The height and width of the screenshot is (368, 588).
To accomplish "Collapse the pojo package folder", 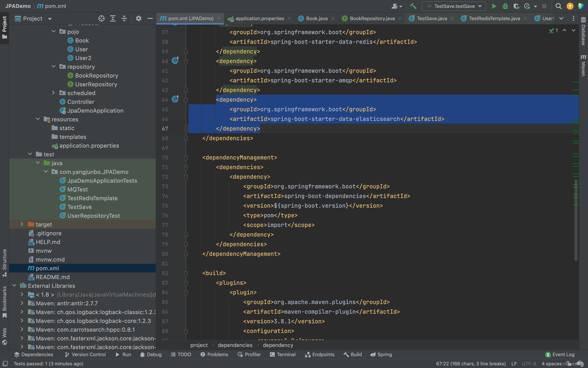I will pos(53,31).
